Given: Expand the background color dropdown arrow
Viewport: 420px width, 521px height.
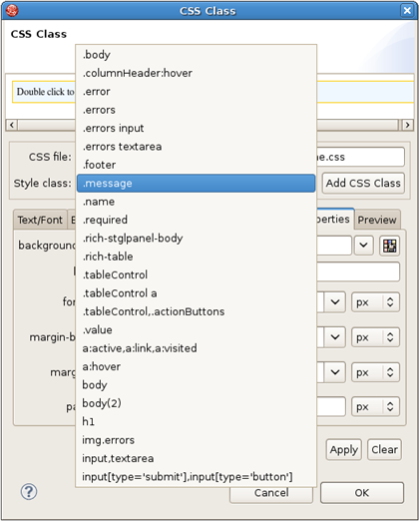Looking at the screenshot, I should click(x=363, y=246).
